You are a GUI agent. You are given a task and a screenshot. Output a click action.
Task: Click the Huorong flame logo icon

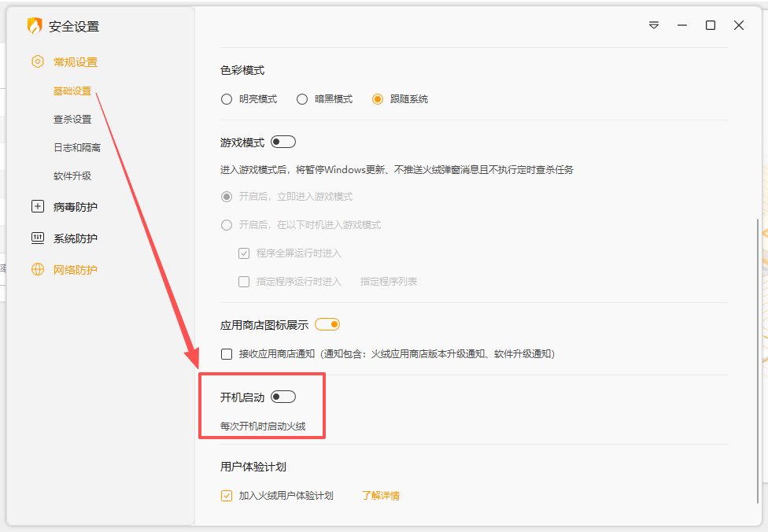pos(35,26)
